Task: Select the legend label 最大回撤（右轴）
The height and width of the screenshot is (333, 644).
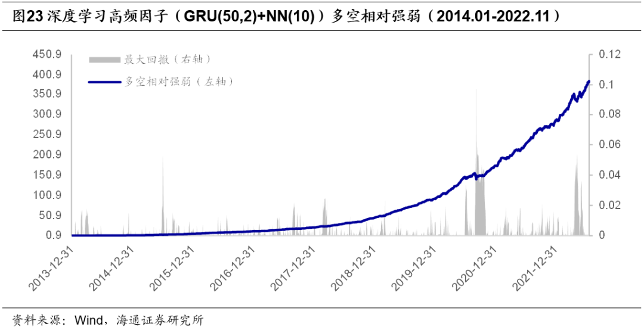Action: pos(168,60)
